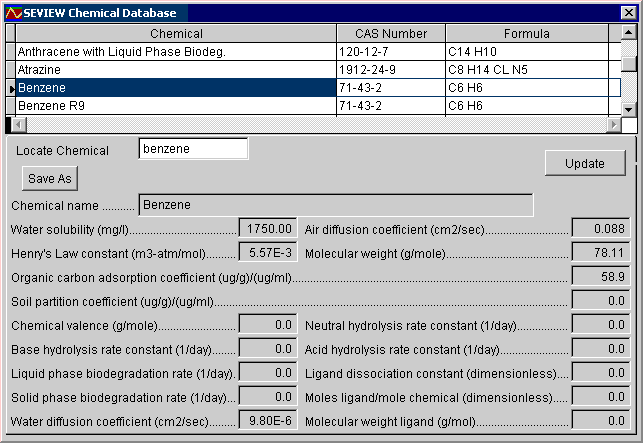The height and width of the screenshot is (443, 643).
Task: Click CAS number 120-12-7 cell
Action: pos(391,52)
